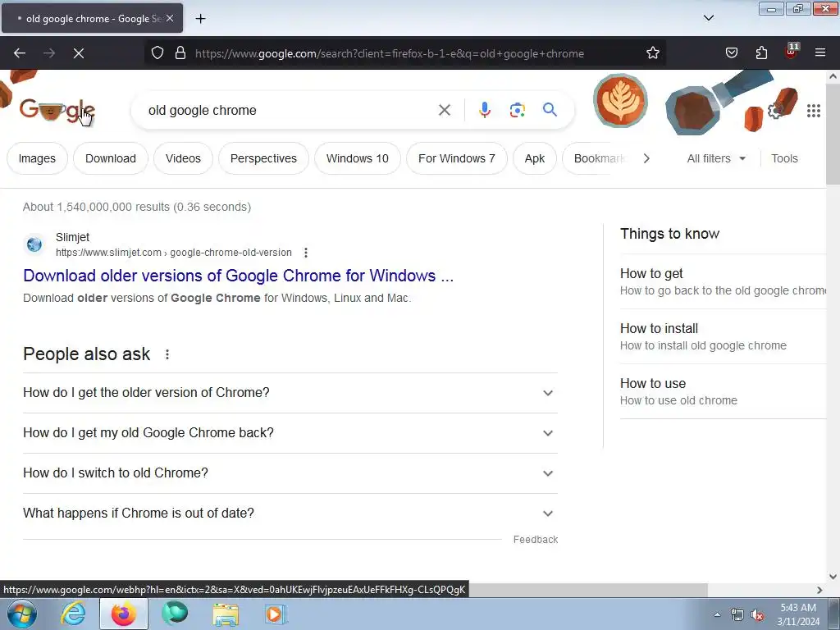Viewport: 840px width, 630px height.
Task: Select the Download filter chip
Action: pyautogui.click(x=111, y=158)
